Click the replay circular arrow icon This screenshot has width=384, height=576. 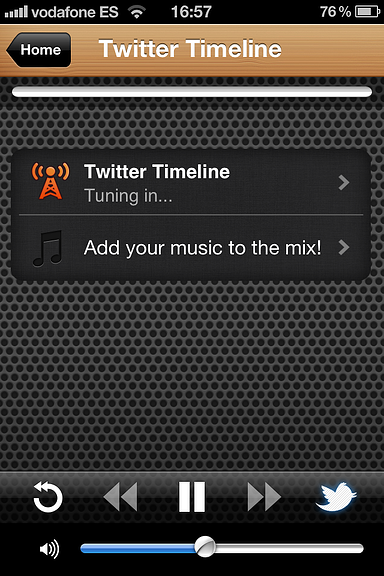tap(48, 497)
